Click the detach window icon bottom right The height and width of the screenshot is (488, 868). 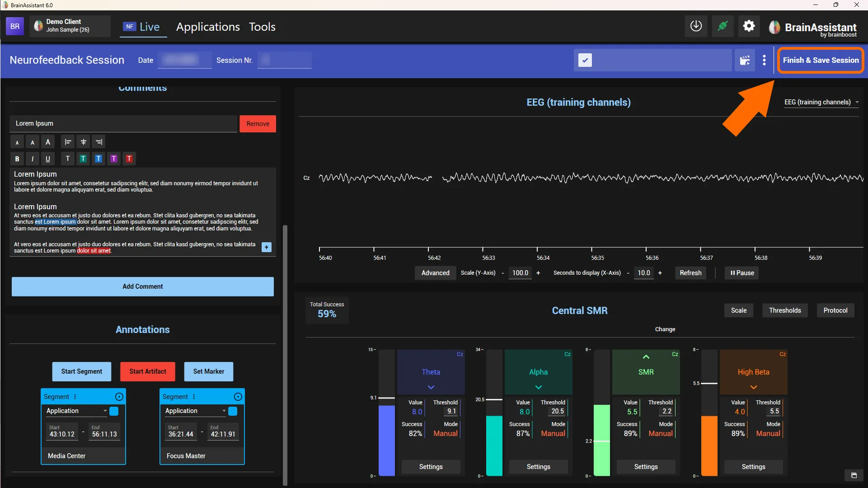pos(854,475)
